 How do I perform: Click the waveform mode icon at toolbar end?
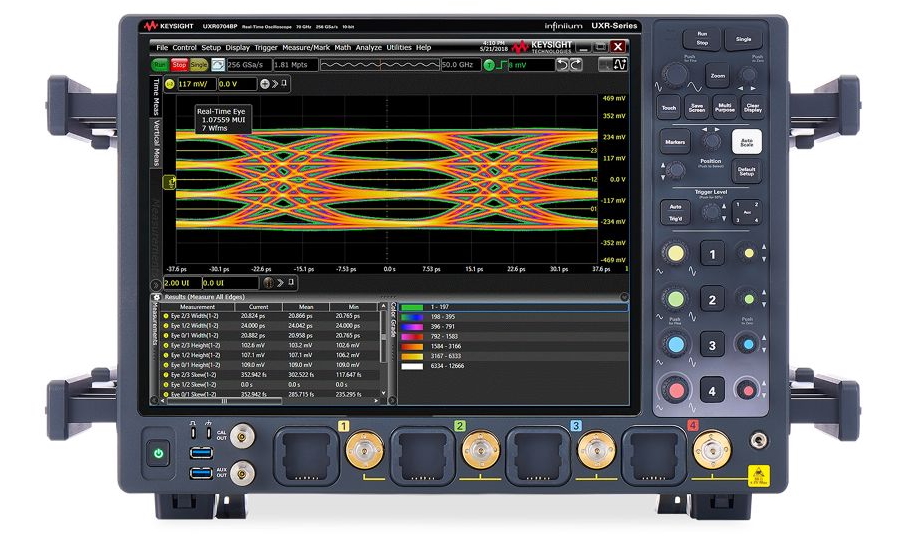[620, 65]
